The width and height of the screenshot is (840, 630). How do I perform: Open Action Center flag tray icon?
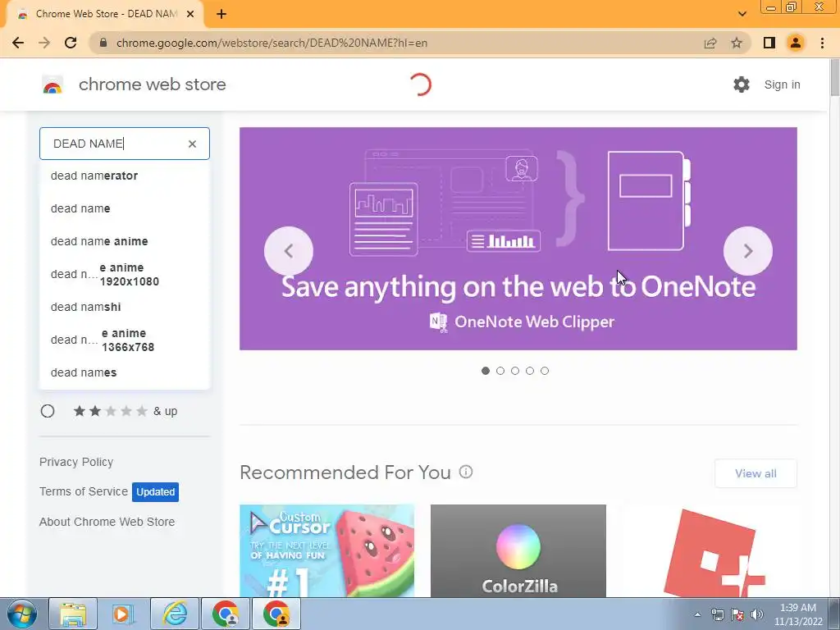point(737,614)
